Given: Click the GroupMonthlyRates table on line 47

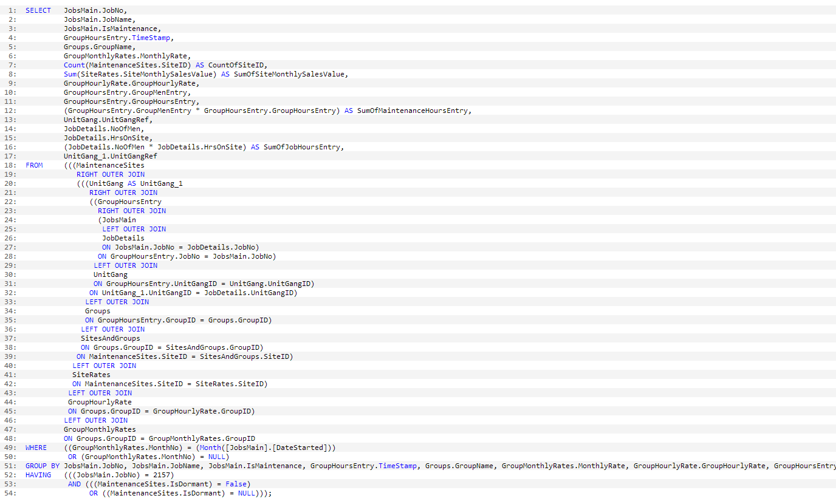Looking at the screenshot, I should pyautogui.click(x=98, y=429).
